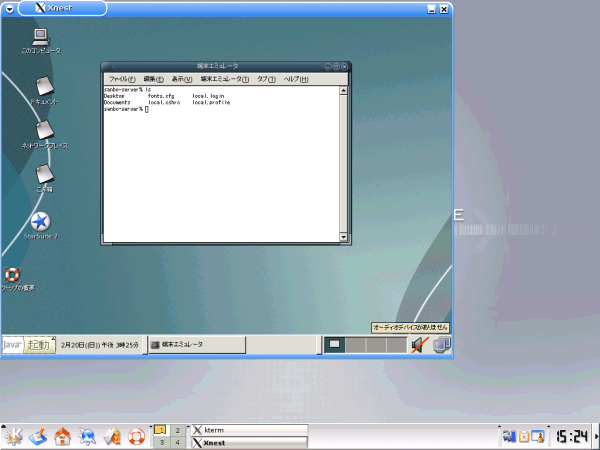Open the 編集(E) menu in terminal
600x450 pixels.
point(153,79)
